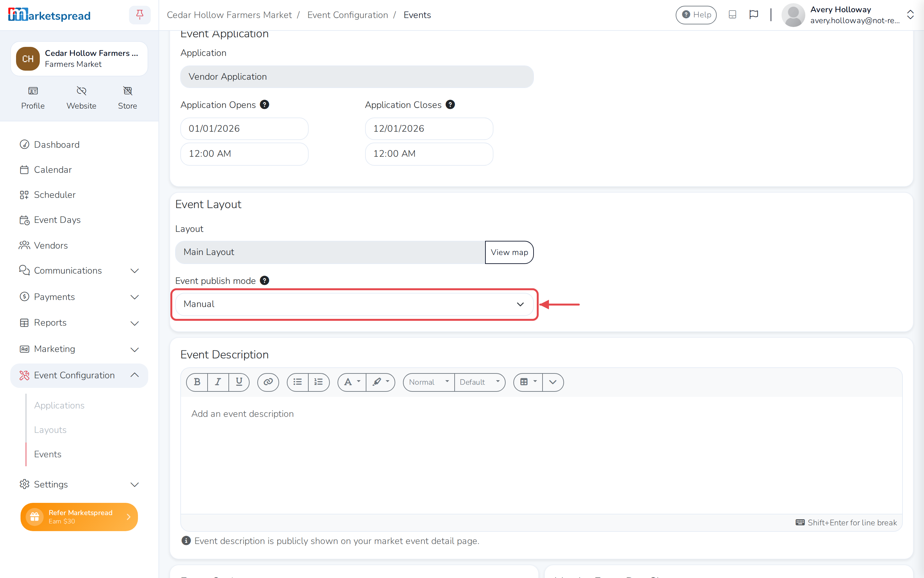The width and height of the screenshot is (924, 578).
Task: Expand more editor toolbar options
Action: pos(553,382)
